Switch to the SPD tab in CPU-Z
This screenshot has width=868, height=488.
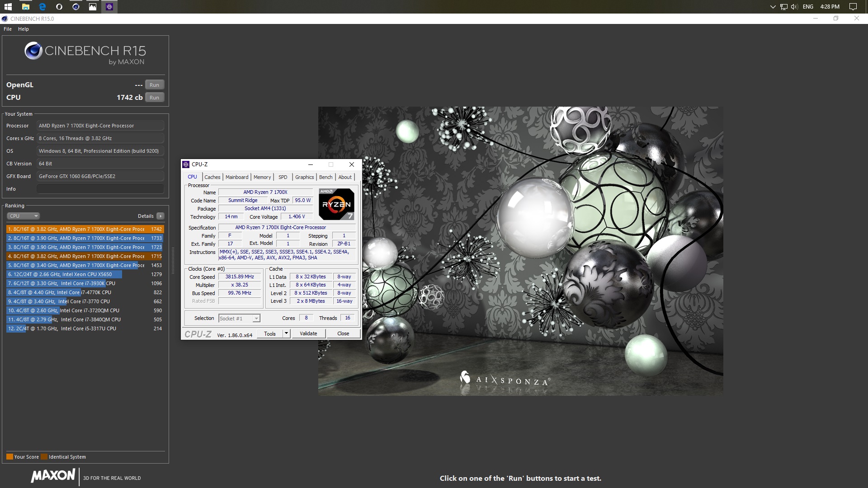(283, 177)
